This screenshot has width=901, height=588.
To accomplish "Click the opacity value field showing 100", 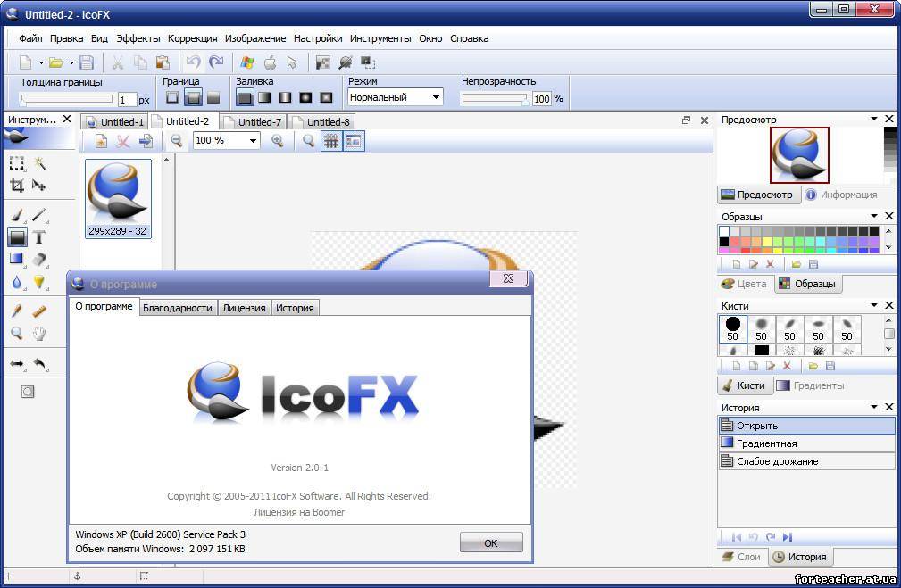I will point(541,99).
